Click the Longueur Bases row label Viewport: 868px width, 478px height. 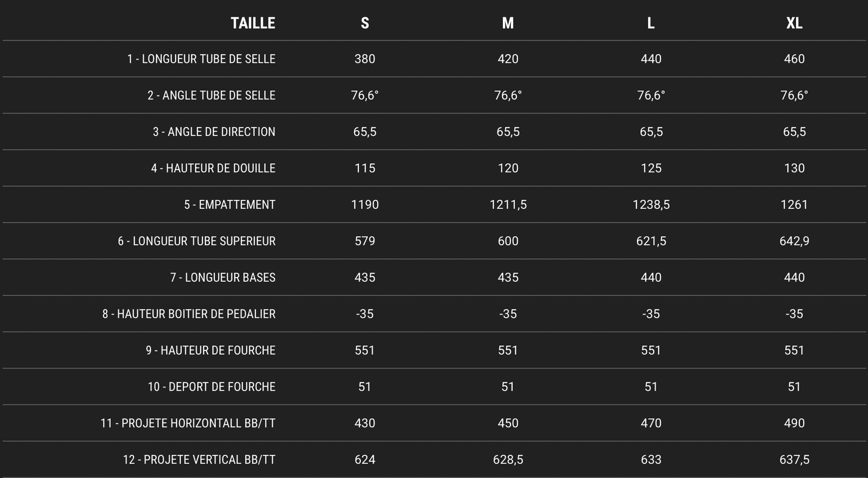(x=222, y=278)
